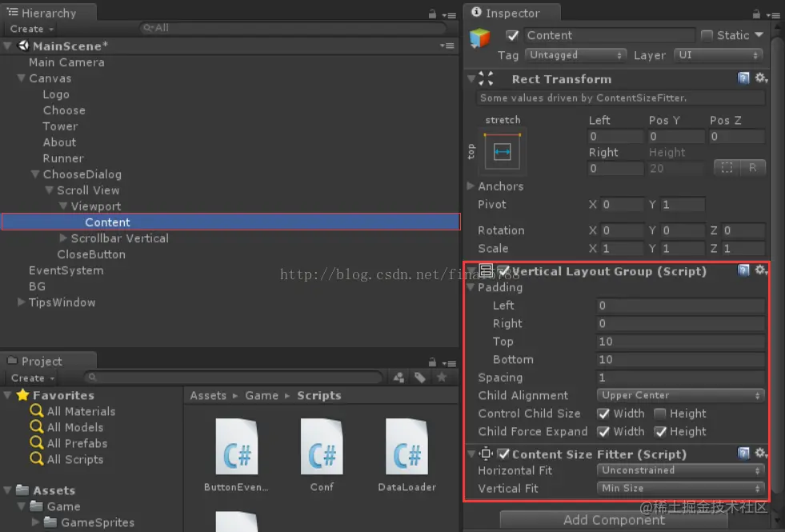Go to Assets in the breadcrumb path
Image resolution: width=785 pixels, height=532 pixels.
208,395
